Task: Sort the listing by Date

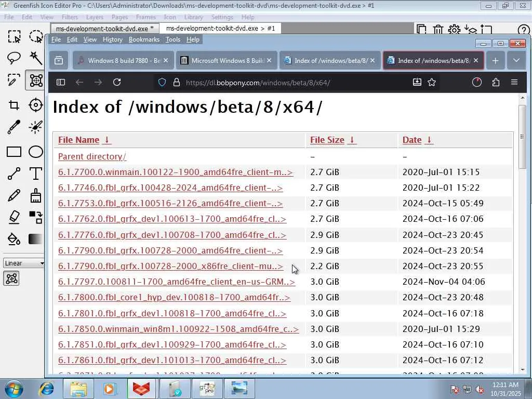Action: click(417, 140)
